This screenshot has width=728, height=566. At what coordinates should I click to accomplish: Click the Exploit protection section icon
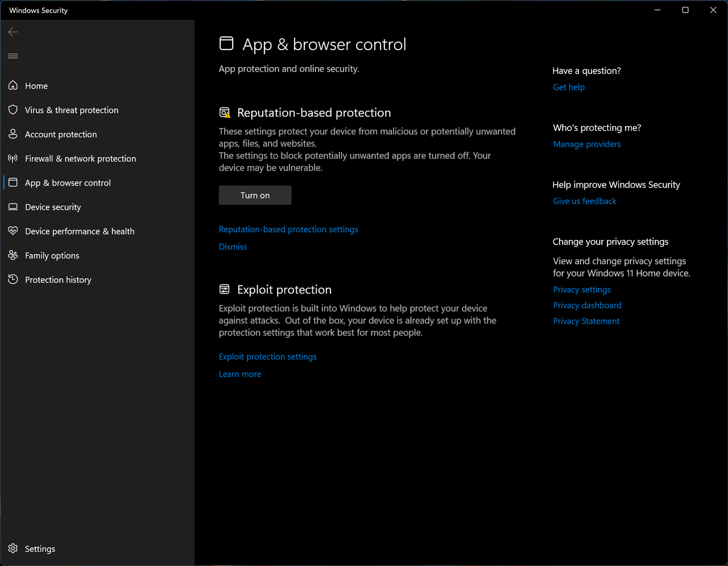(x=225, y=290)
